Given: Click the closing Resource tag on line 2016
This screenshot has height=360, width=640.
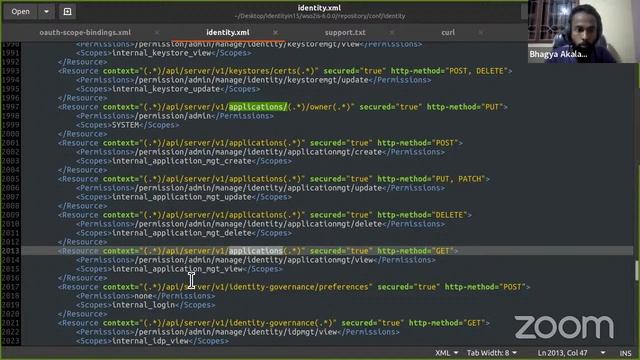Looking at the screenshot, I should [x=83, y=278].
